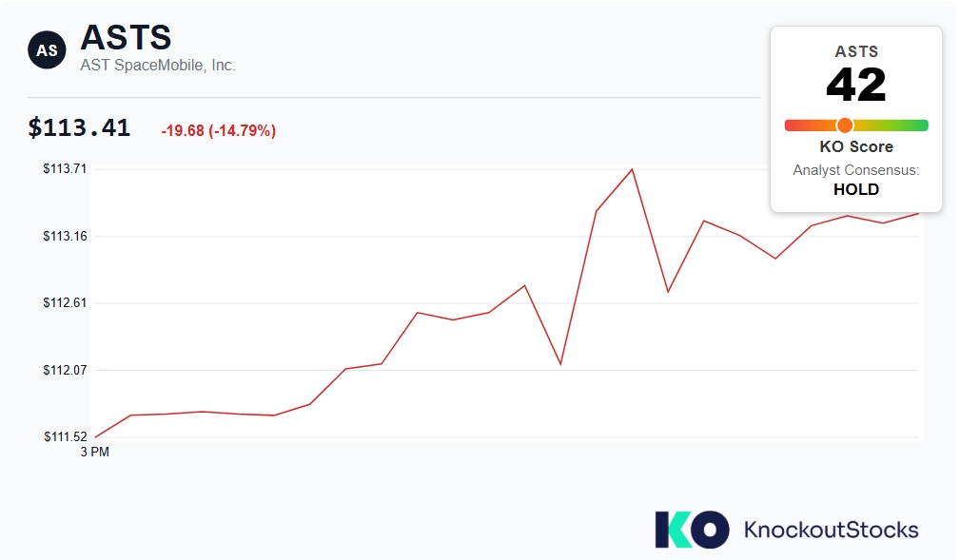Click the KO Score gauge orange marker

pyautogui.click(x=845, y=126)
